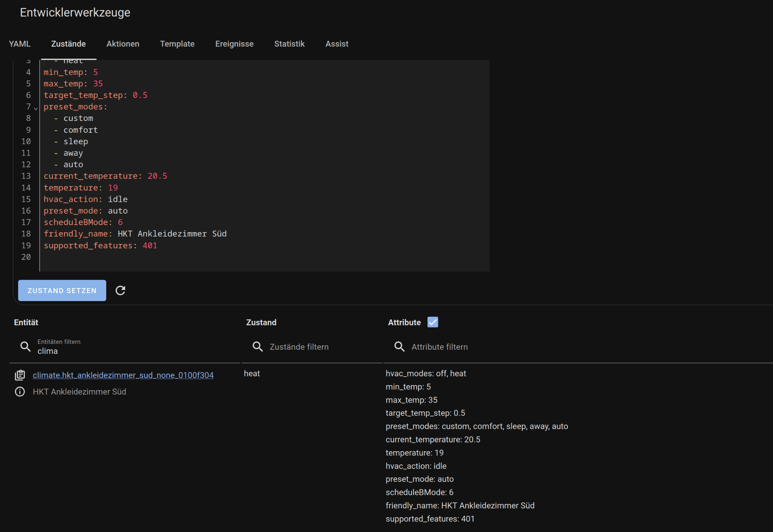Click the supported_features line in YAML editor
Image resolution: width=773 pixels, height=532 pixels.
pyautogui.click(x=100, y=246)
